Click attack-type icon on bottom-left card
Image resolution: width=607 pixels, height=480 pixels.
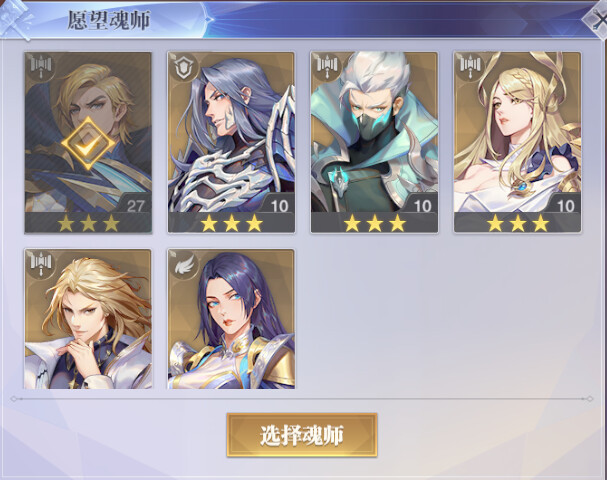pyautogui.click(x=41, y=264)
